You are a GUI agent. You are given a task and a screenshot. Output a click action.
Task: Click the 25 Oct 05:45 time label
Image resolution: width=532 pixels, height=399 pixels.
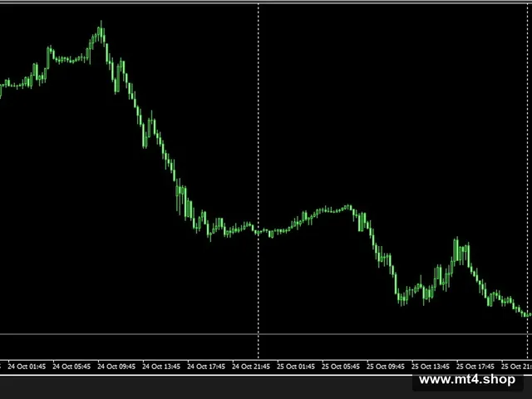341,367
